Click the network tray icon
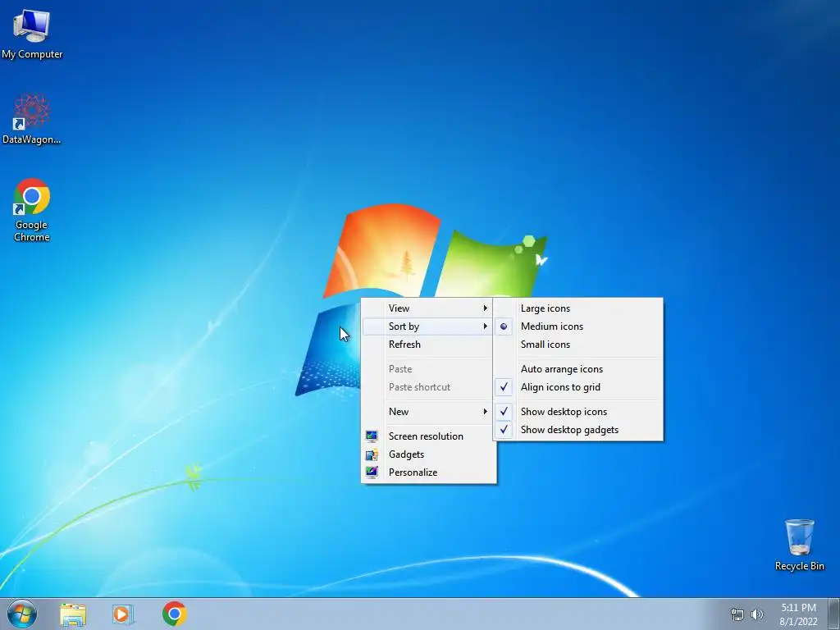This screenshot has width=840, height=630. (x=737, y=614)
